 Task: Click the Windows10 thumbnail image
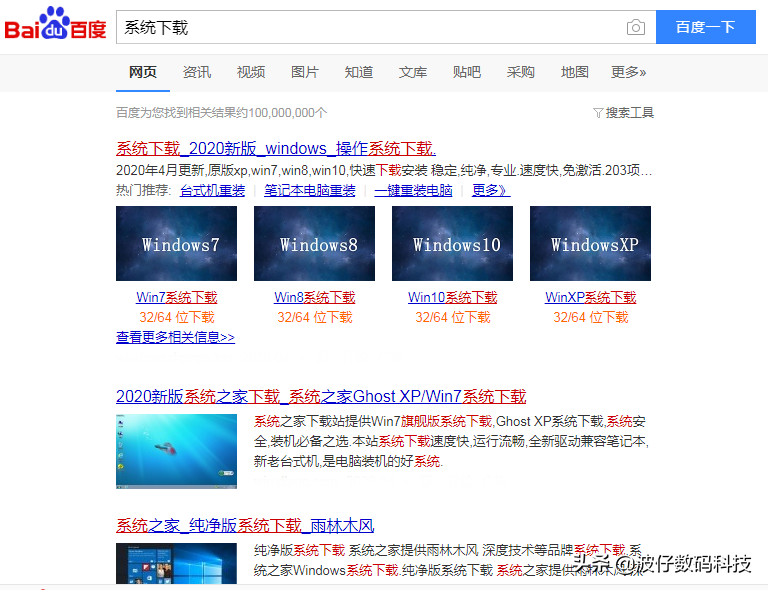(x=453, y=243)
